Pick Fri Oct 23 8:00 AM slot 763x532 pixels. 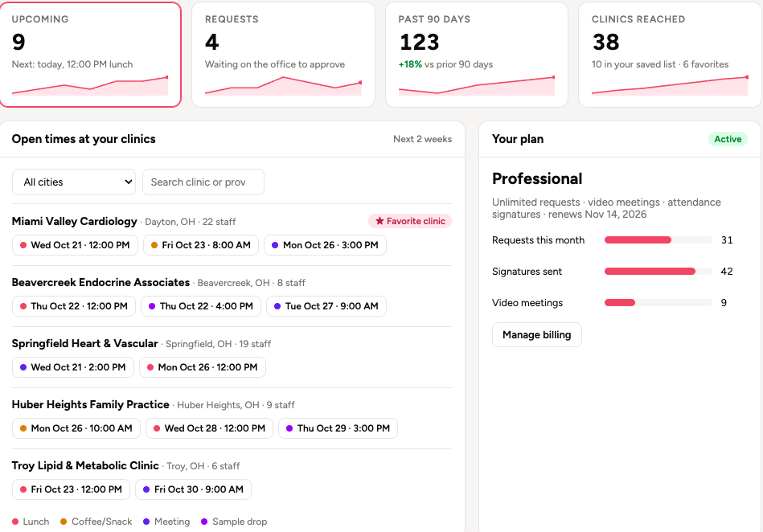(x=201, y=245)
